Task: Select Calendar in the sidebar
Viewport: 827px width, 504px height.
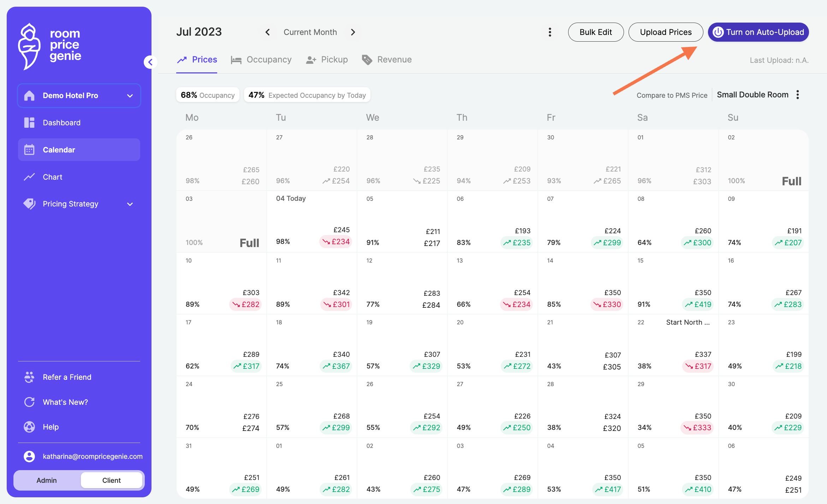Action: (79, 150)
